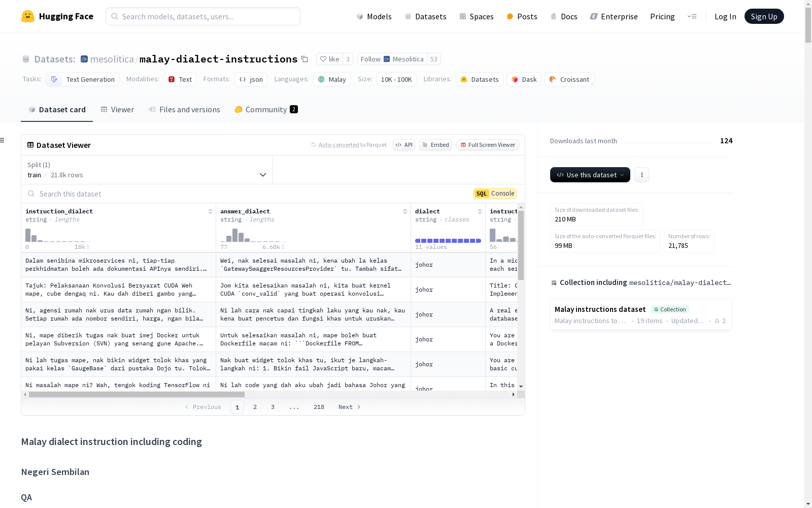Viewport: 812px width, 508px height.
Task: Click the Hugging Face logo icon
Action: (x=28, y=16)
